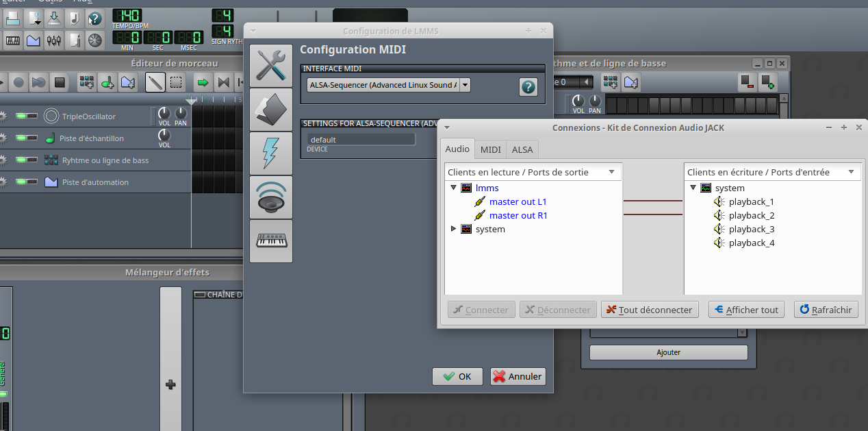Toggle the CHAÎNE D effects chain LED

point(200,295)
